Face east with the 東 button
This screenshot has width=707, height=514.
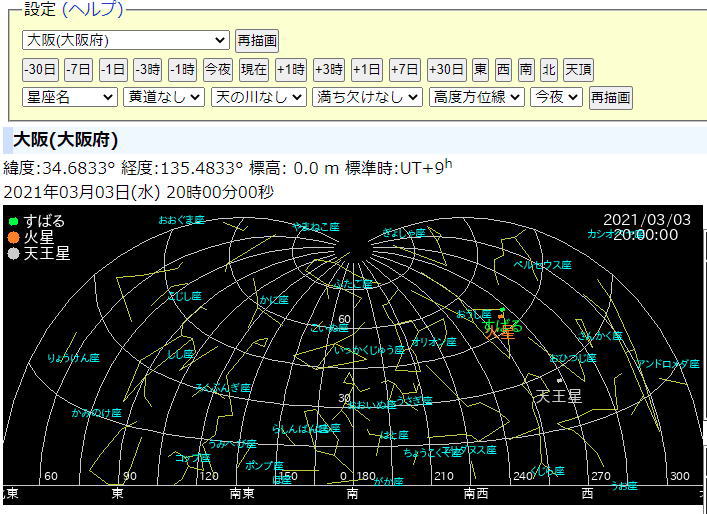[x=481, y=69]
